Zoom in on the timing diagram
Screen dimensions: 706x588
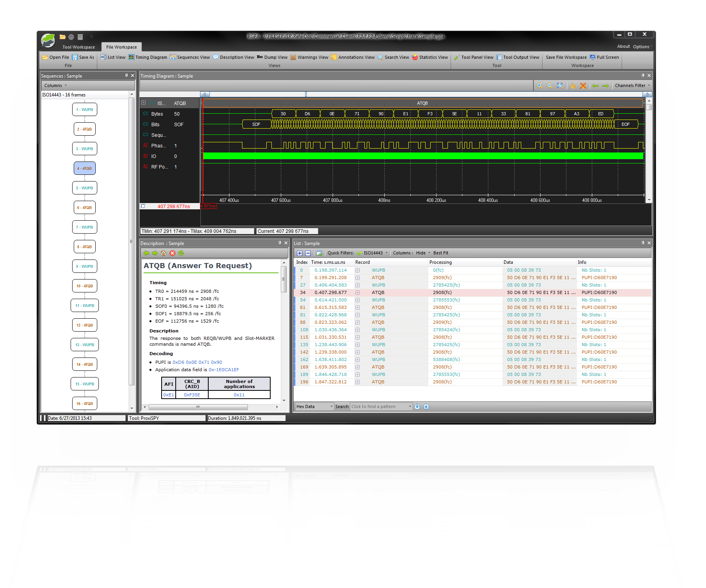tap(540, 85)
